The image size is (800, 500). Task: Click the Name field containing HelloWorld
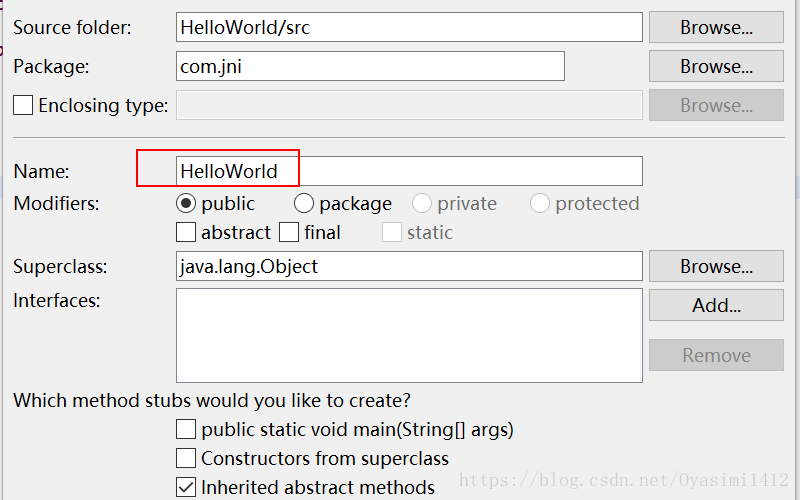click(409, 171)
